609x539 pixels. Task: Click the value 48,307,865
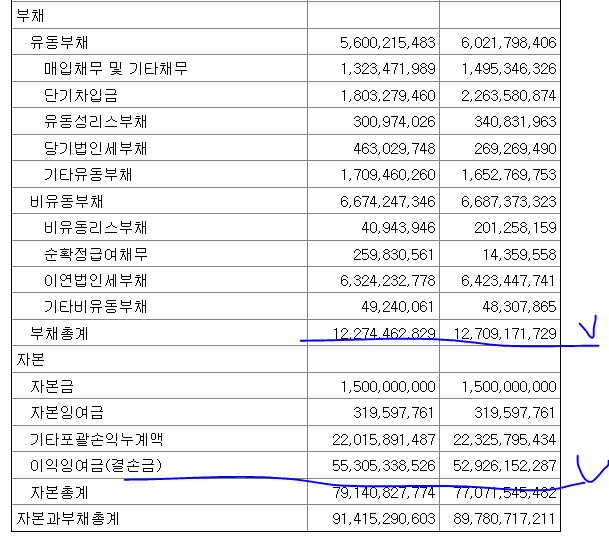click(x=519, y=306)
